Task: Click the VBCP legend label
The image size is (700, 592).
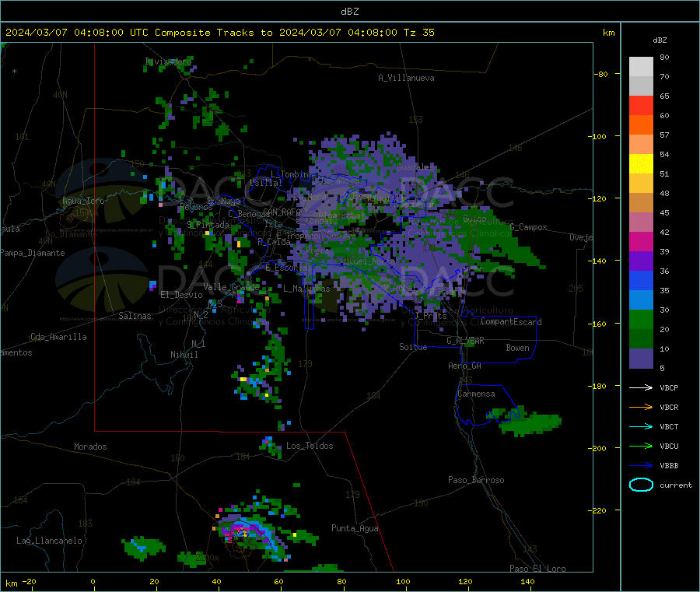Action: pos(669,387)
